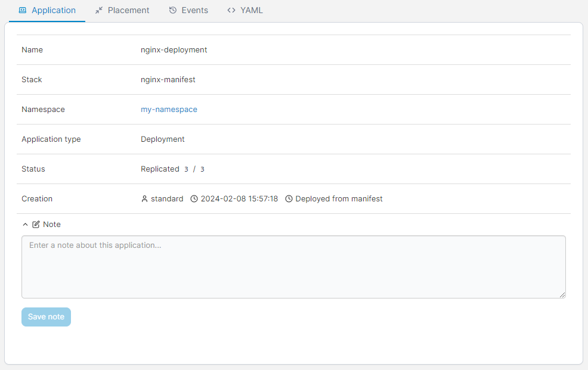Image resolution: width=588 pixels, height=370 pixels.
Task: Collapse the Note section using its chevron
Action: pos(25,225)
